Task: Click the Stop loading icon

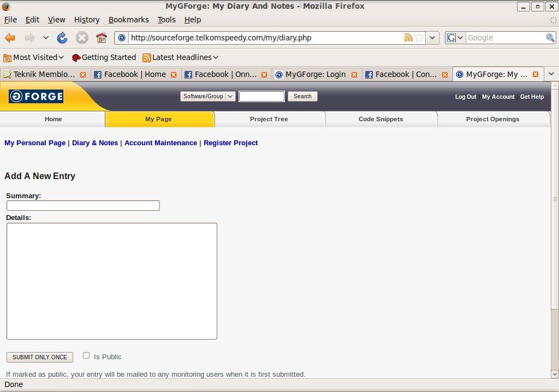Action: point(82,38)
